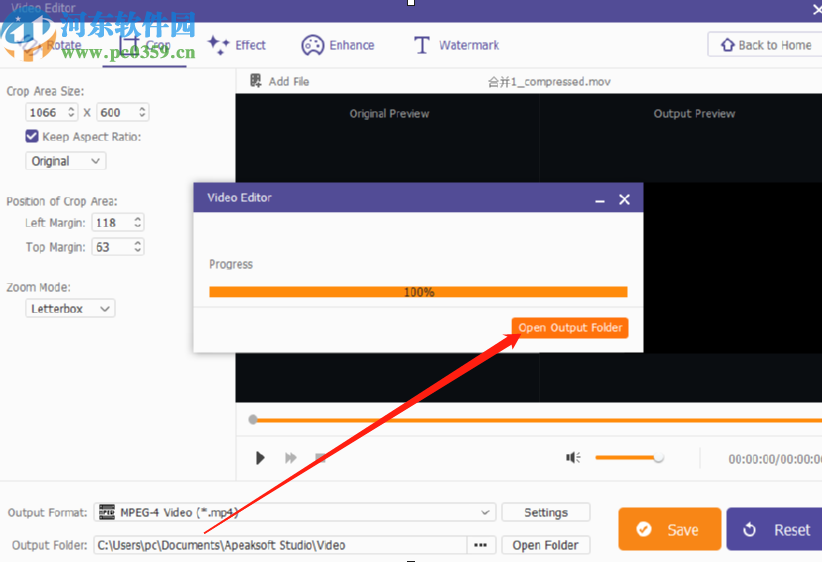Click crop width stepper arrows
The height and width of the screenshot is (562, 822).
click(71, 112)
